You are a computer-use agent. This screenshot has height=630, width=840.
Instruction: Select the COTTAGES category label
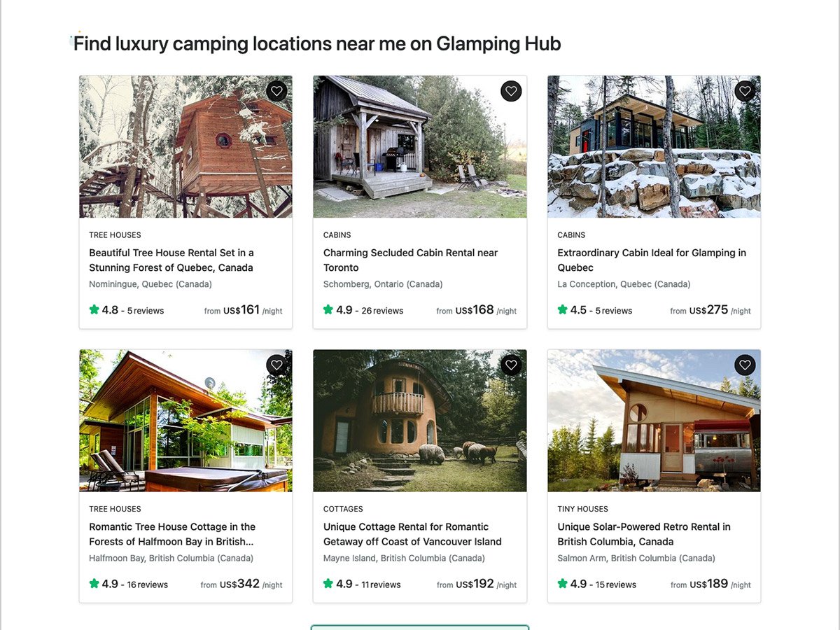[x=343, y=509]
